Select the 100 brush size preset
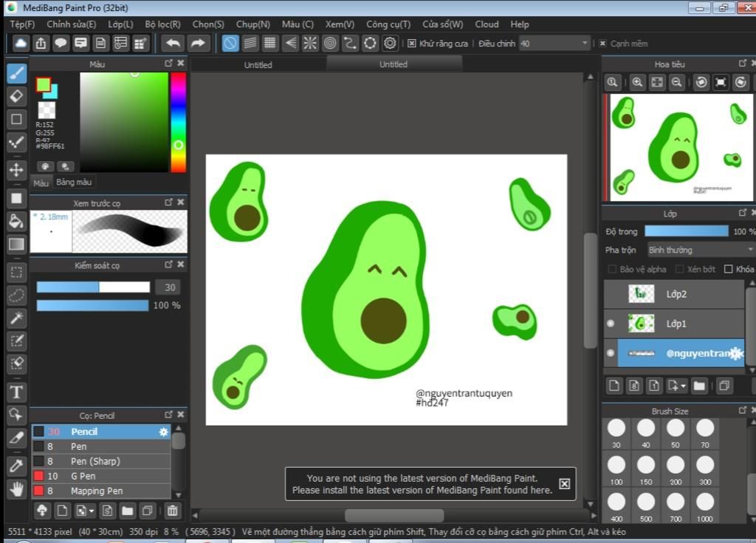756x543 pixels. [x=616, y=468]
